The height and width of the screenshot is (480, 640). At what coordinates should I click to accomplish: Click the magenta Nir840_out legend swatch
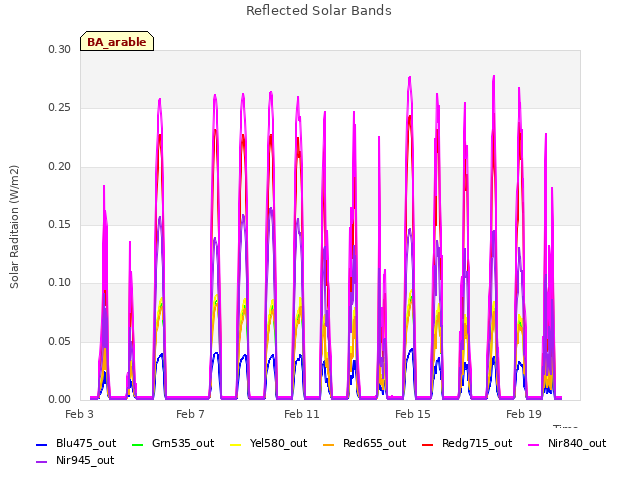(x=534, y=444)
